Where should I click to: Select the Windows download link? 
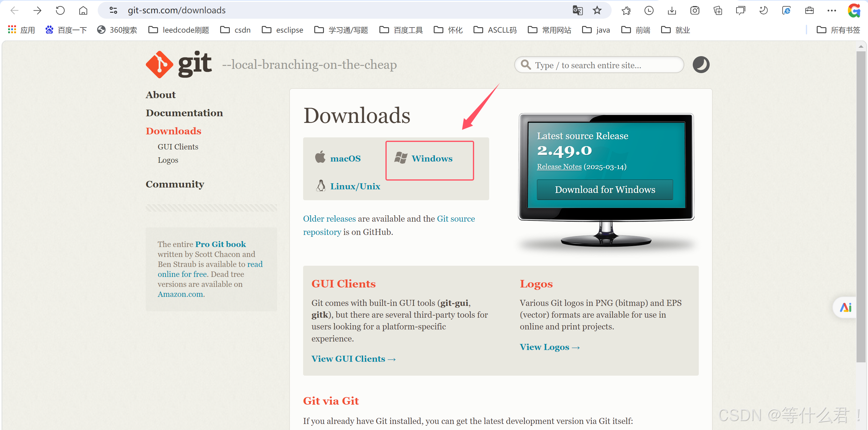click(x=431, y=159)
